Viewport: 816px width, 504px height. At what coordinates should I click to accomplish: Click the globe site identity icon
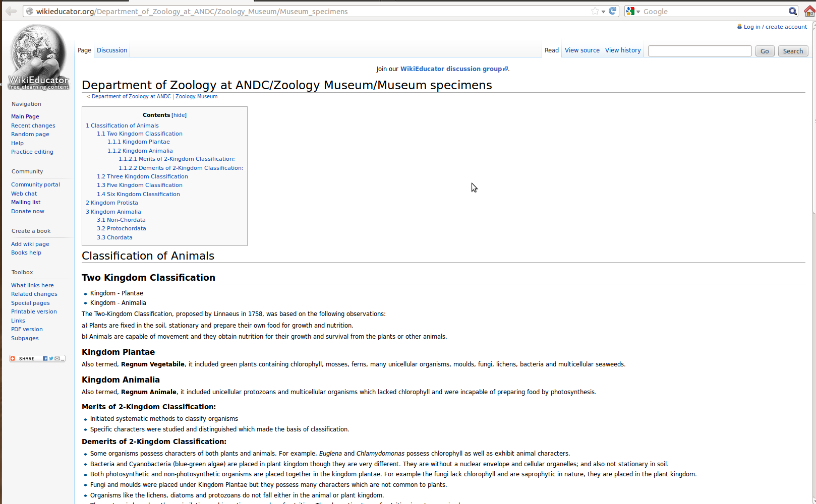(30, 11)
